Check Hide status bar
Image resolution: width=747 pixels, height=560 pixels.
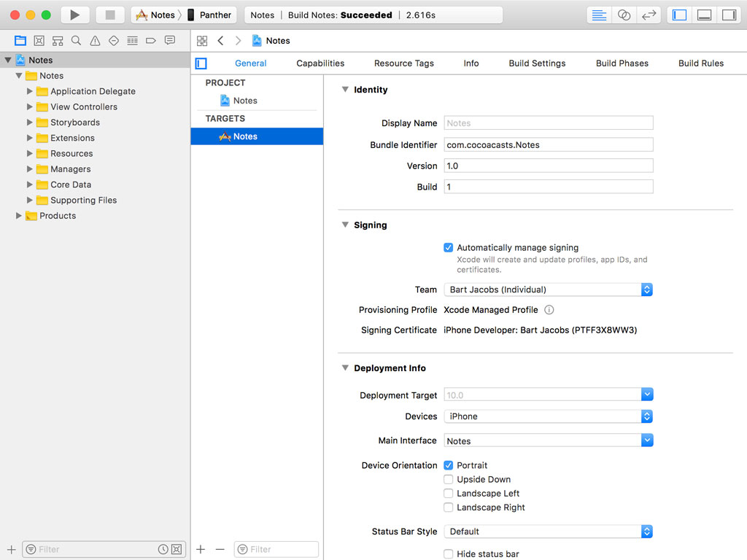pos(449,554)
